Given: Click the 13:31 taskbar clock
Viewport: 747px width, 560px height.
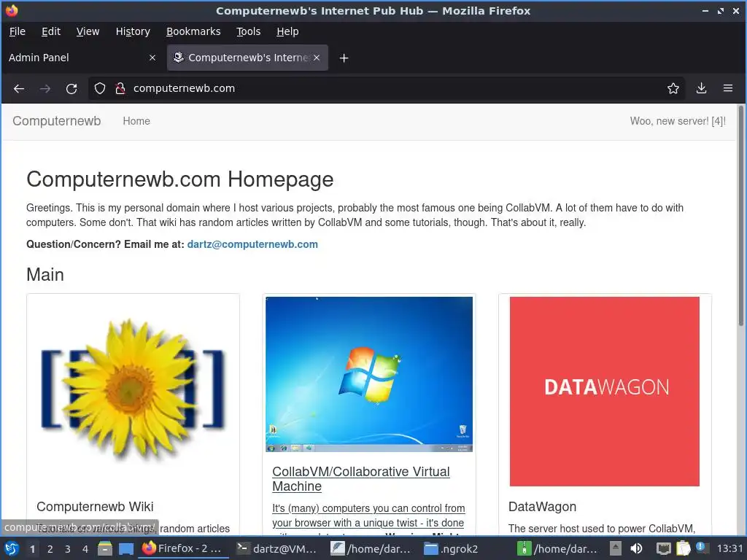Looking at the screenshot, I should (x=729, y=548).
